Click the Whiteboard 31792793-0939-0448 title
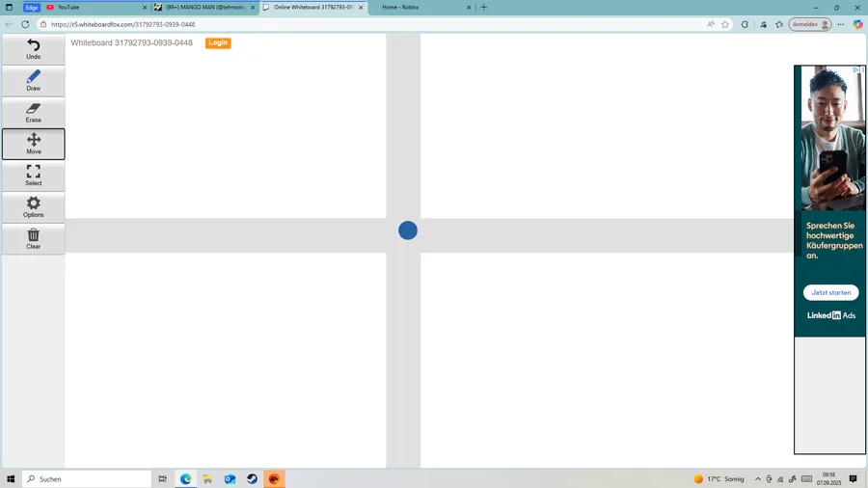This screenshot has width=868, height=488. tap(132, 42)
